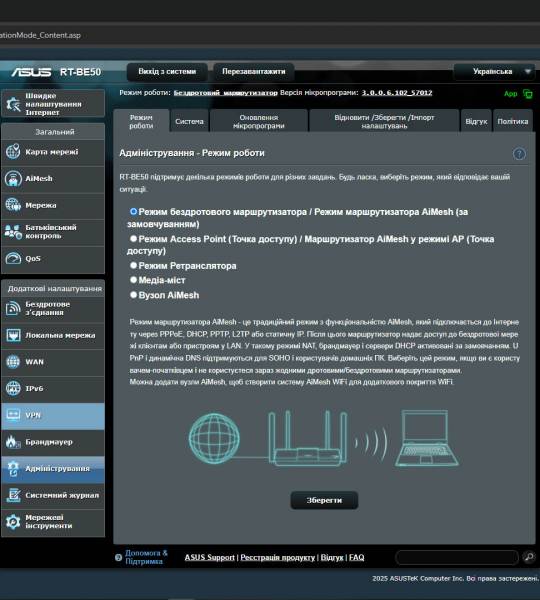Viewport: 540px width, 600px height.
Task: Click the green App label
Action: (511, 94)
